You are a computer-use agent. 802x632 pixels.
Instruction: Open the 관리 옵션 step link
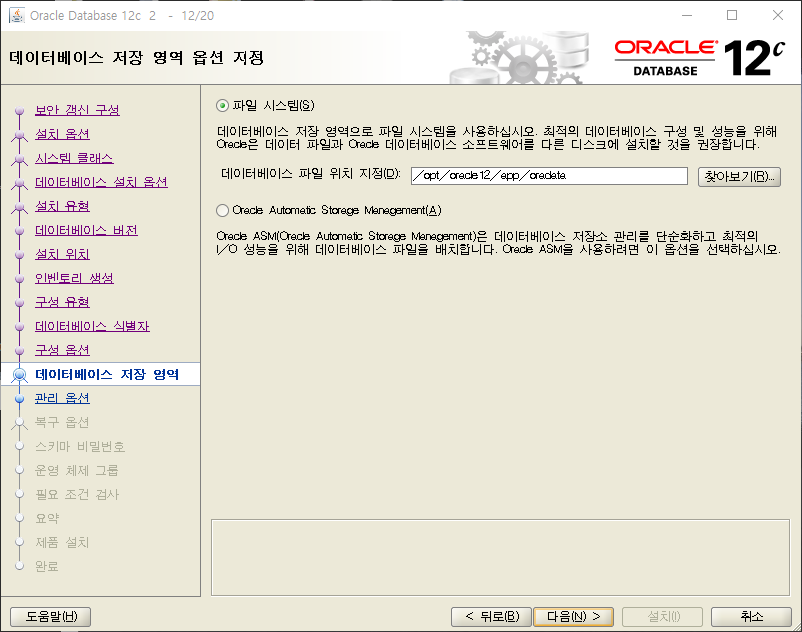pos(62,398)
